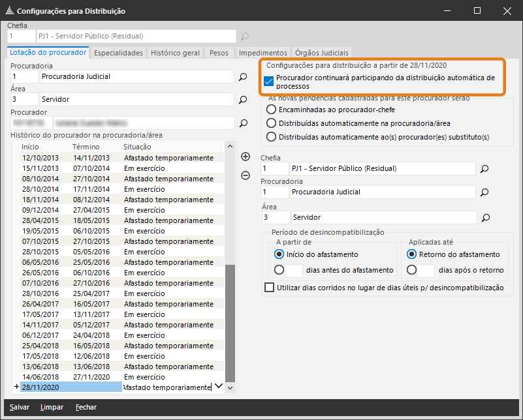This screenshot has height=420, width=523.
Task: Enable Utilizar dias corridos checkbox
Action: 270,288
